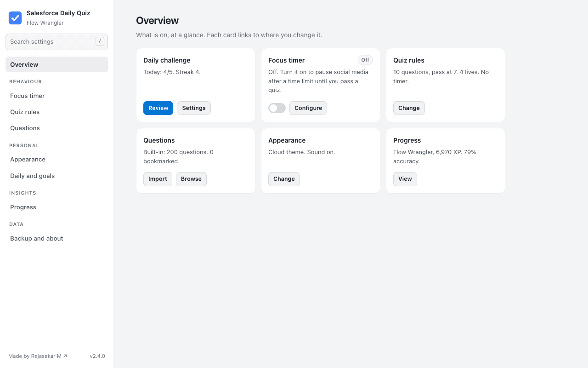Open the Made by Rajasekar M link
Viewport: 588px width, 368px height.
[x=38, y=356]
